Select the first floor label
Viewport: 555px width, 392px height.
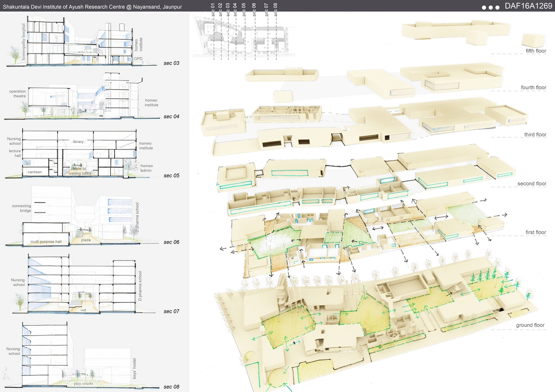click(x=535, y=232)
